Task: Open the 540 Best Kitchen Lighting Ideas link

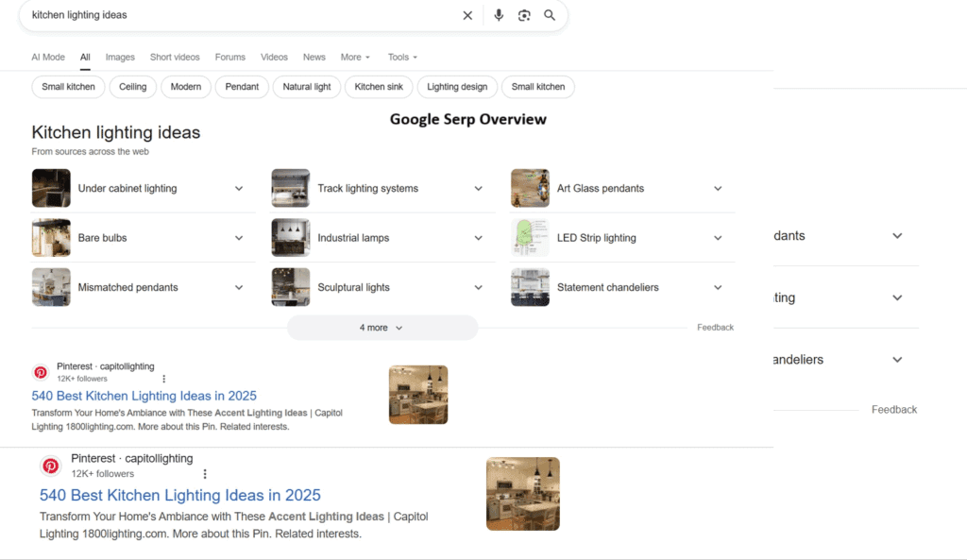Action: 144,396
